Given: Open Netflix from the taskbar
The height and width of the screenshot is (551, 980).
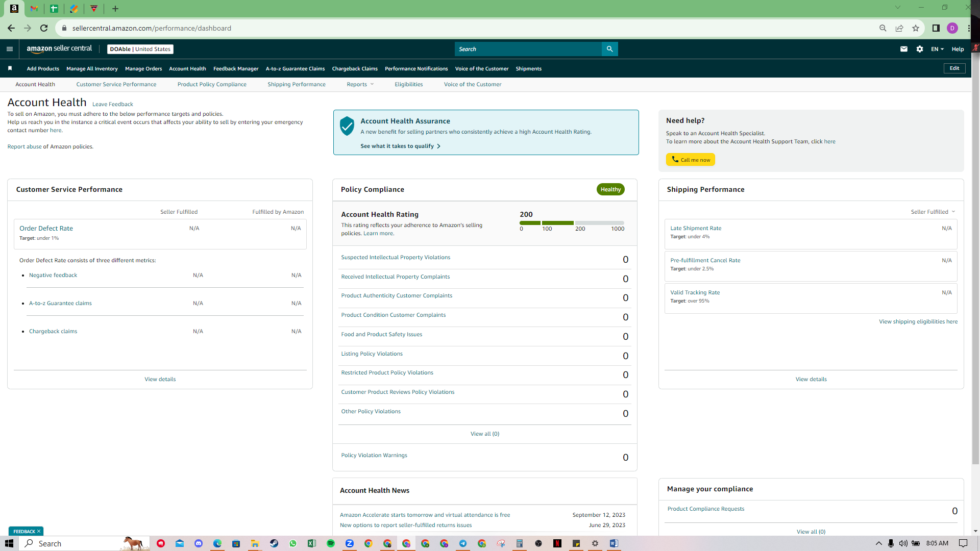Looking at the screenshot, I should coord(557,543).
